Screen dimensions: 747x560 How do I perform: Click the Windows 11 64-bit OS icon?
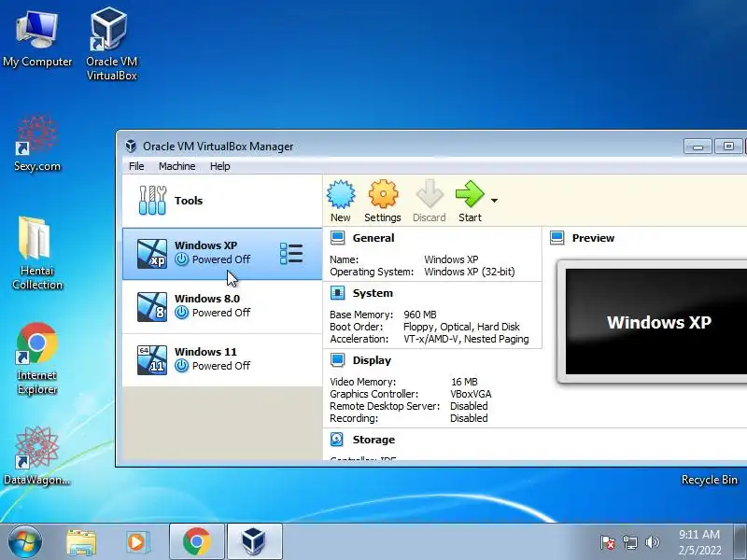coord(152,360)
